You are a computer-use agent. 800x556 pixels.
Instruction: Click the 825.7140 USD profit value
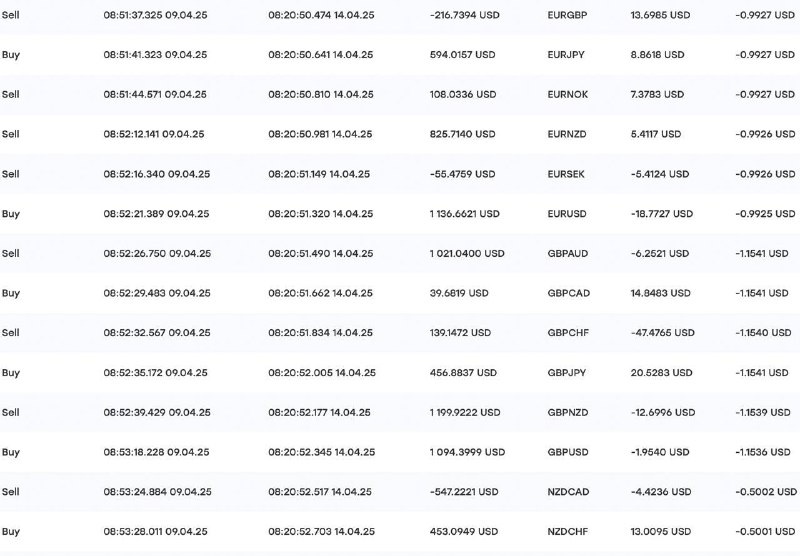pos(462,134)
